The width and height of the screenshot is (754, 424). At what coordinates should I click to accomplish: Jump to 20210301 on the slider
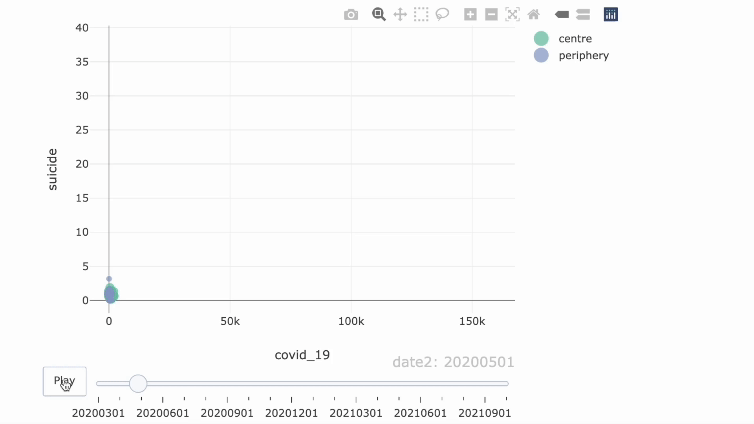[357, 383]
